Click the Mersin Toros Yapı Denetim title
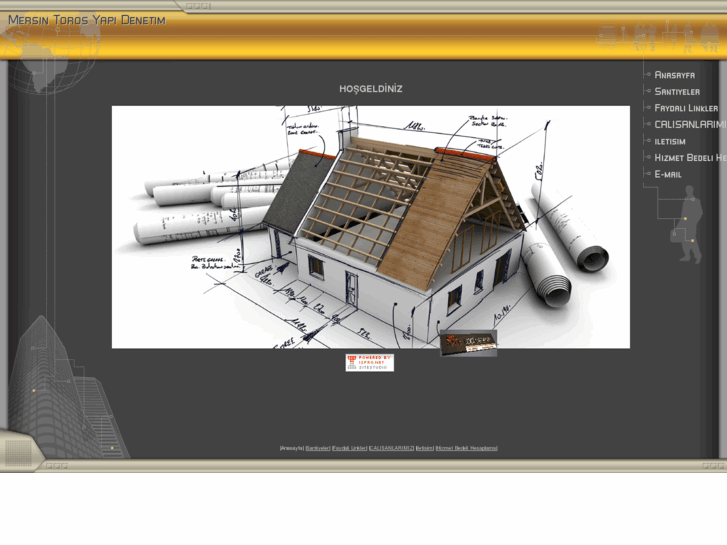Image resolution: width=727 pixels, height=545 pixels. [87, 20]
